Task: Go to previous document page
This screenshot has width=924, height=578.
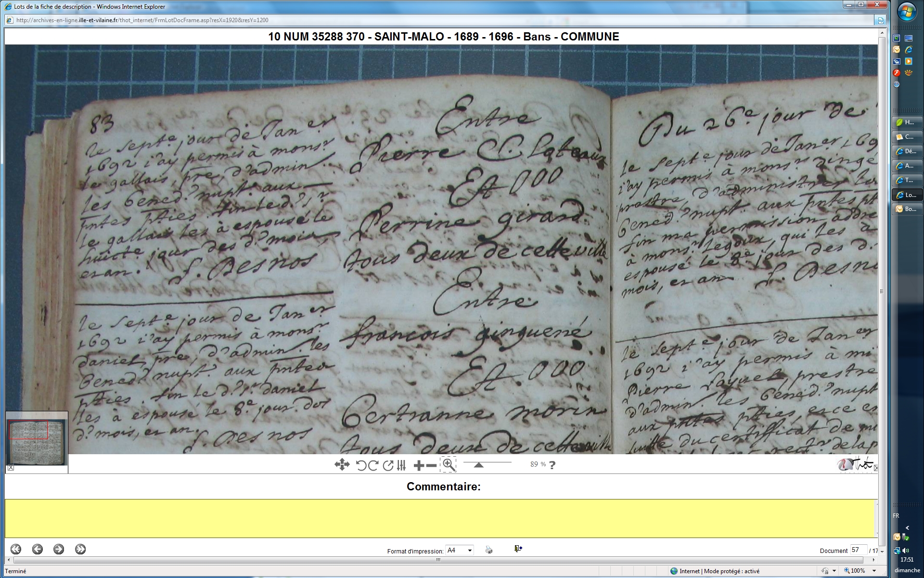Action: click(38, 549)
